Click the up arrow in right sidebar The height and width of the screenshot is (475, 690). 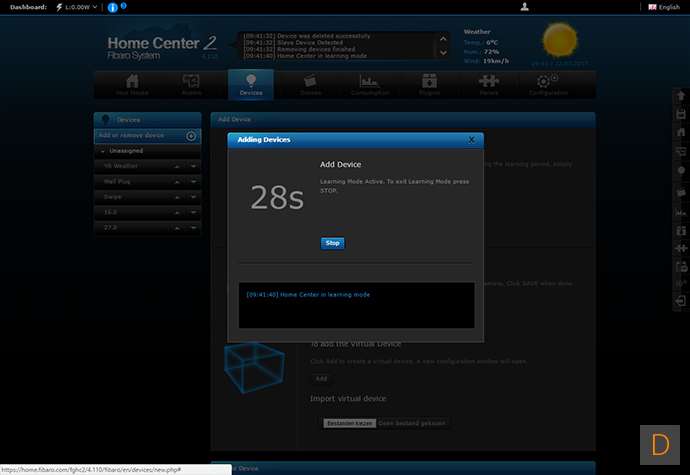[681, 96]
